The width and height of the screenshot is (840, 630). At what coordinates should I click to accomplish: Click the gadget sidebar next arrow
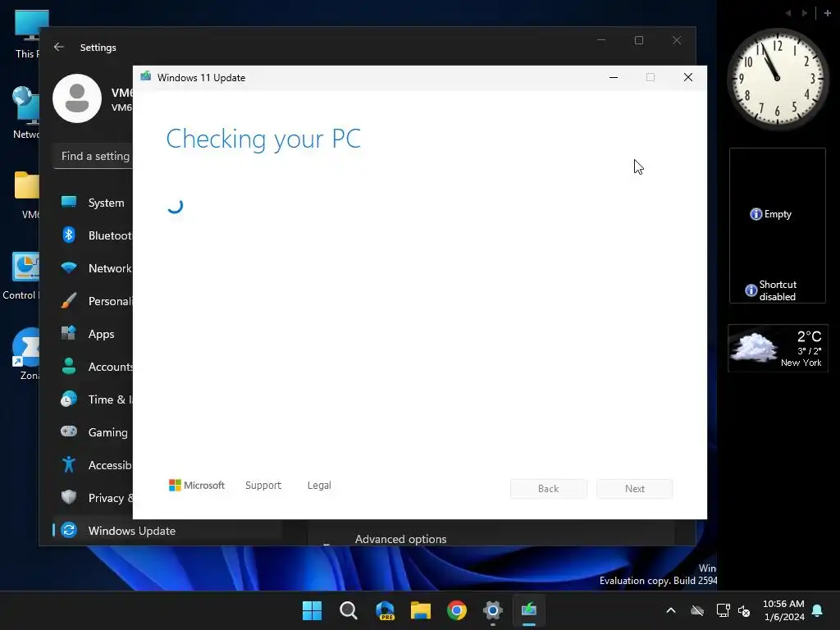pos(805,13)
